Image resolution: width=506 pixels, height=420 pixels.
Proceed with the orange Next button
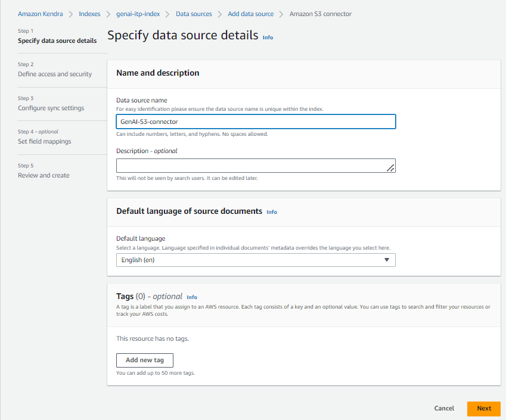pyautogui.click(x=483, y=409)
